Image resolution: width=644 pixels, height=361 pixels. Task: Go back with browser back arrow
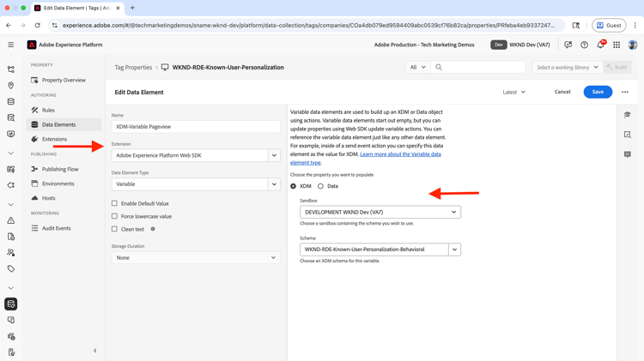pyautogui.click(x=9, y=26)
